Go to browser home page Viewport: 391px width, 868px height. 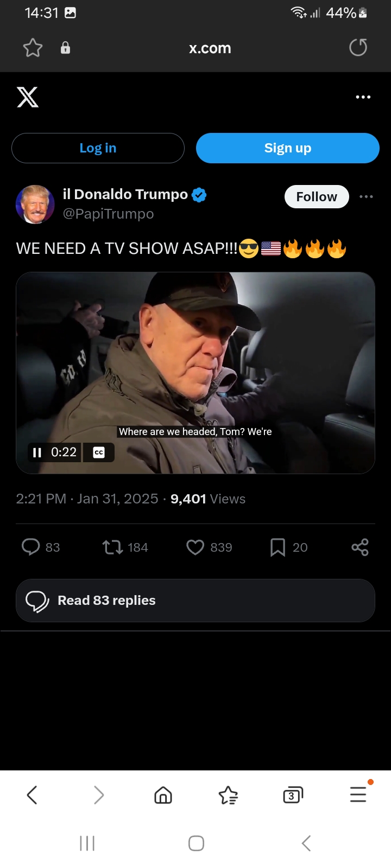(163, 795)
